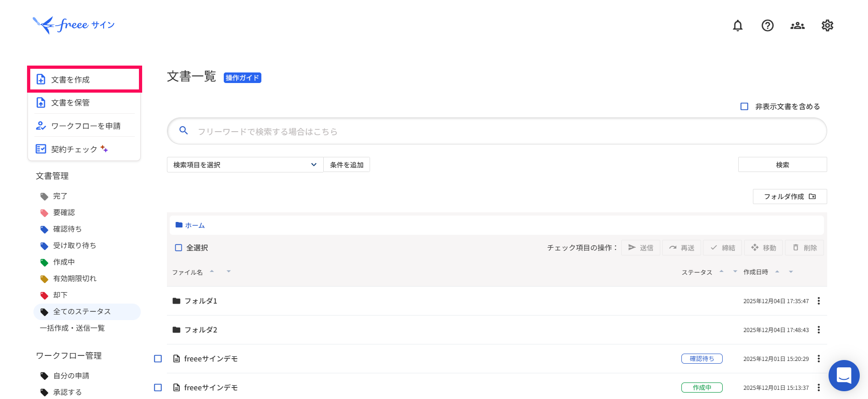
Task: Click the フォルダ2 folder icon
Action: click(x=176, y=330)
